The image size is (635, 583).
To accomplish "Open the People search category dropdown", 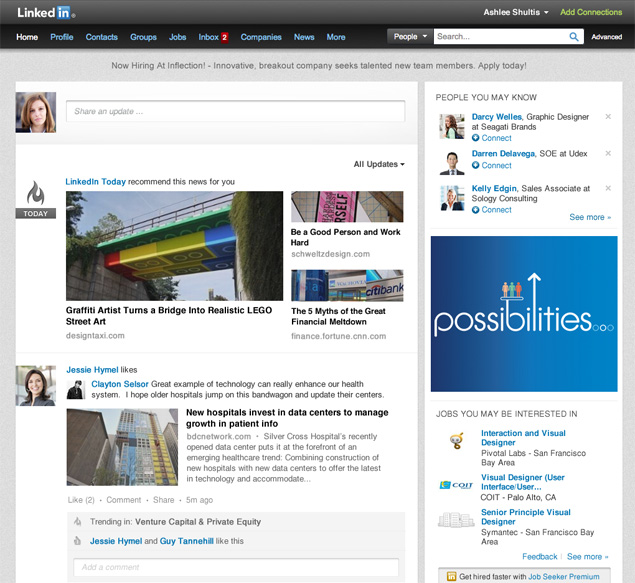I will tap(410, 36).
